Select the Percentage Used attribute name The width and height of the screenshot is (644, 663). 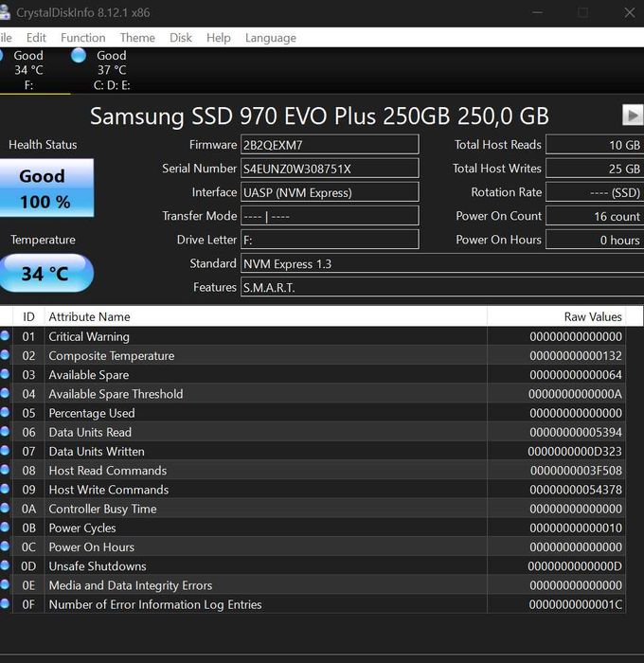(x=92, y=413)
